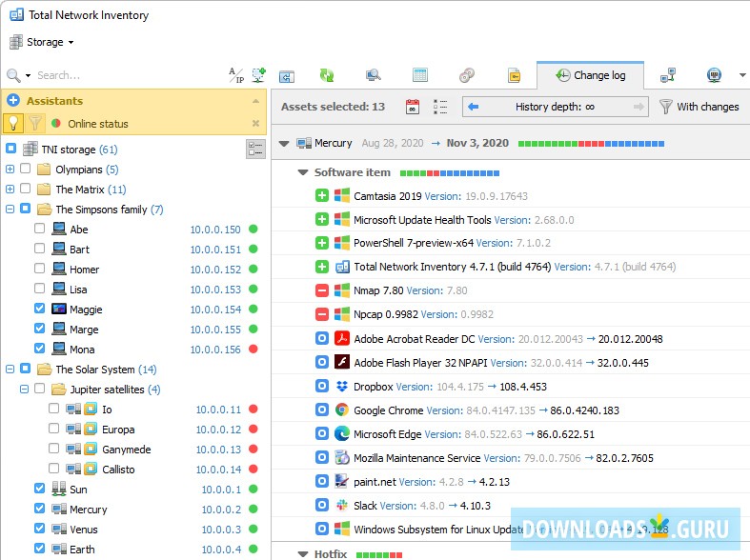Click the lightbulb assistant icon

14,123
